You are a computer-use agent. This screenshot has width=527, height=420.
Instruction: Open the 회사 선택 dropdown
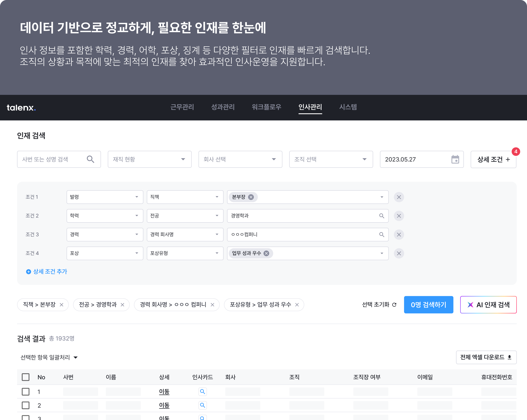click(x=240, y=159)
